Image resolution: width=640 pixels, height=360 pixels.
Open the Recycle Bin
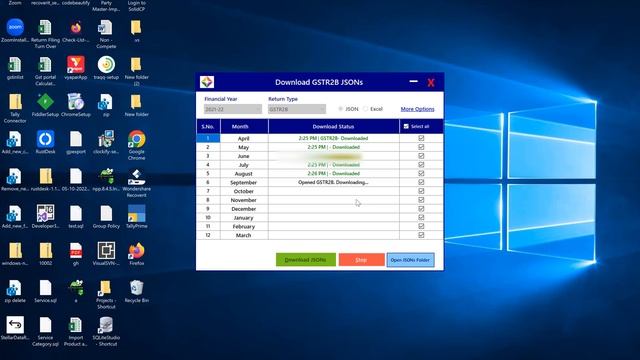pos(136,288)
